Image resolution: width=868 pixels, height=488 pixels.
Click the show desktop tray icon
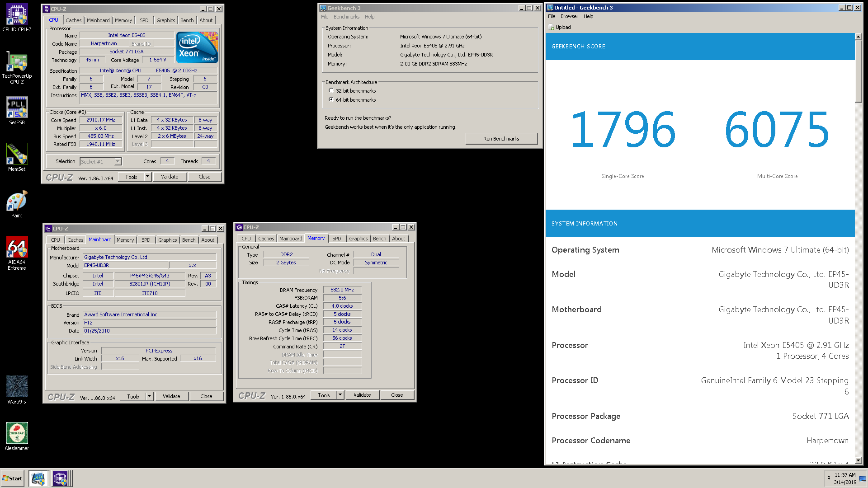(863, 479)
